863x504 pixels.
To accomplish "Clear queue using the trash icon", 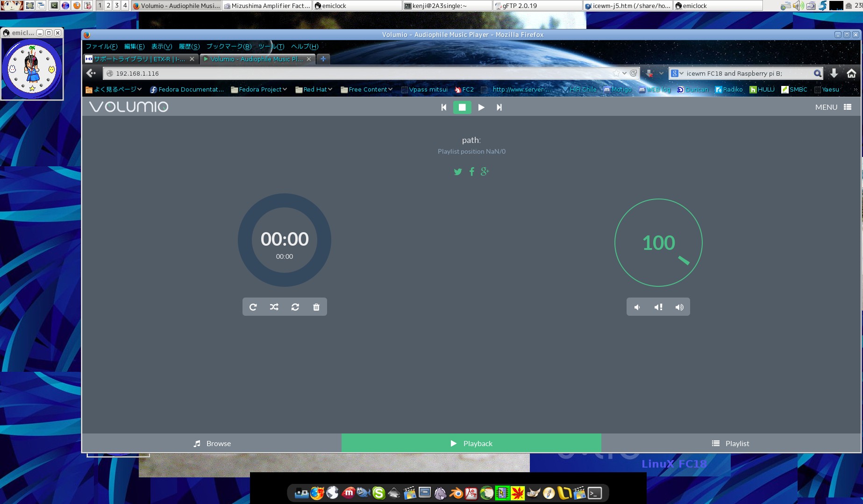I will click(316, 307).
